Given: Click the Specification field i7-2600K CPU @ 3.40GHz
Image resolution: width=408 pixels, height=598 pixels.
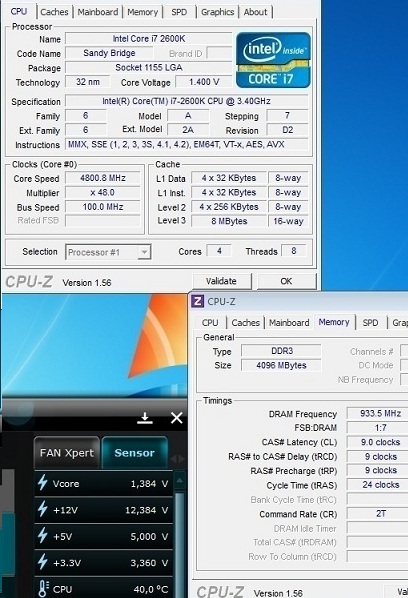Looking at the screenshot, I should tap(186, 101).
